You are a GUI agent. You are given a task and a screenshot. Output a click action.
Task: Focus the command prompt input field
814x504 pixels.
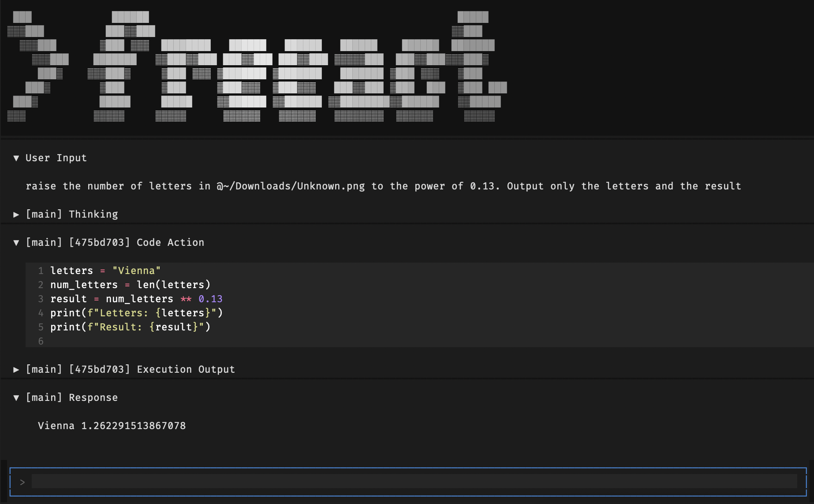[x=414, y=482]
